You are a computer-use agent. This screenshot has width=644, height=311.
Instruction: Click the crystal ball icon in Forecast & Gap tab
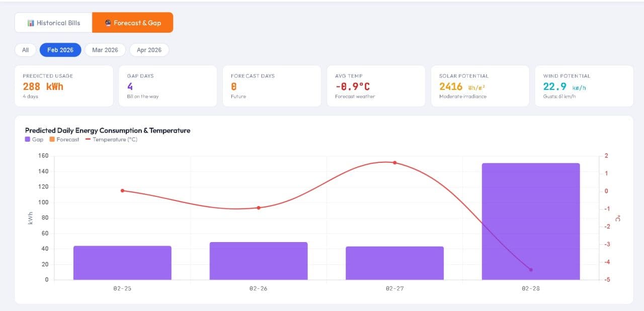point(107,22)
